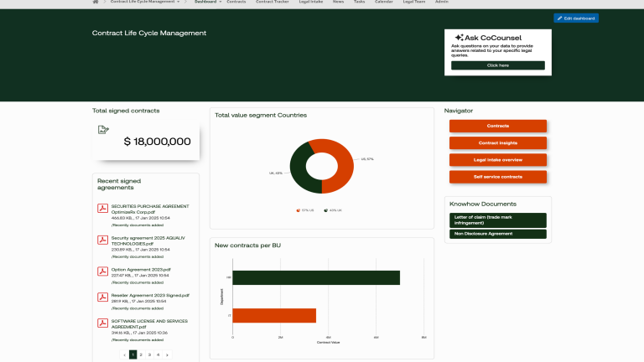Click PDF icon for Option Agreement 2023
Viewport: 644px width, 362px height.
pyautogui.click(x=103, y=271)
